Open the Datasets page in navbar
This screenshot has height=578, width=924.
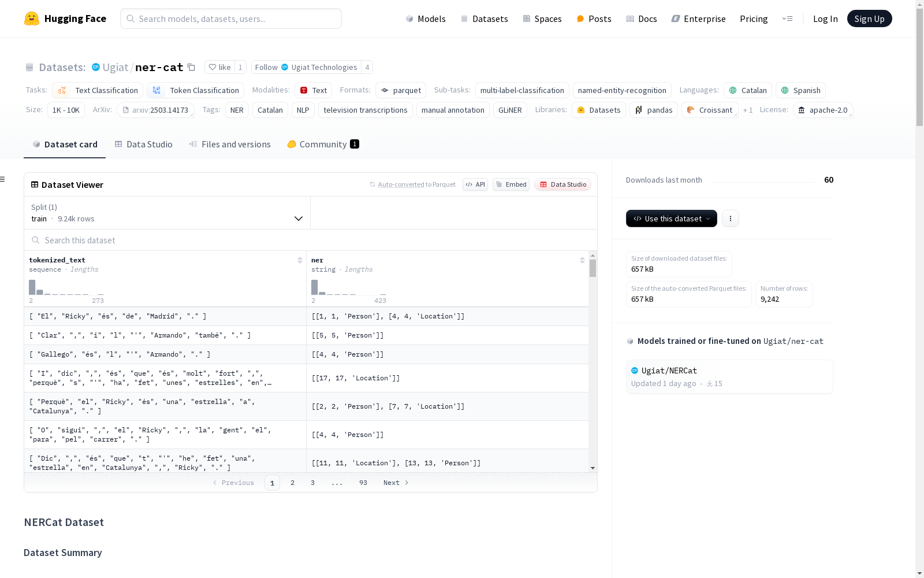coord(484,18)
